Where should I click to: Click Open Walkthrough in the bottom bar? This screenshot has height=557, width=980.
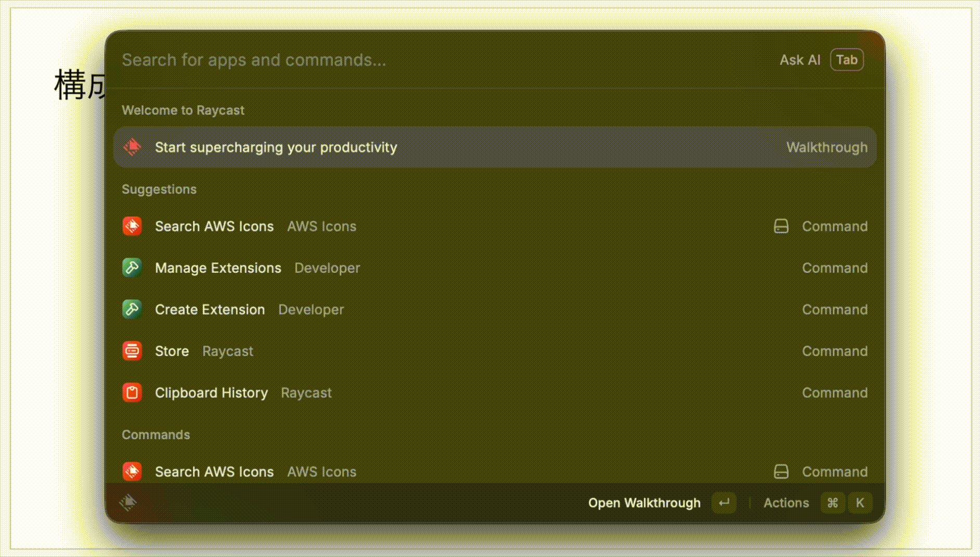coord(644,503)
